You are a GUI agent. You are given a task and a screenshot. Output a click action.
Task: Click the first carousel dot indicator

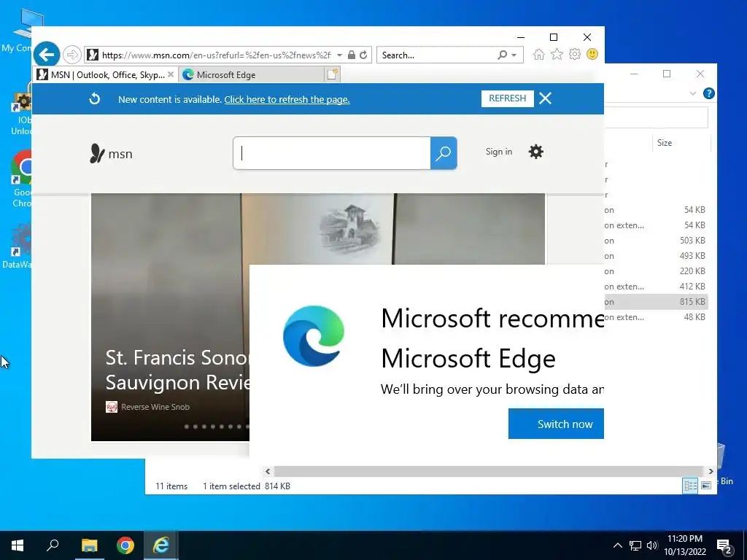(x=187, y=426)
